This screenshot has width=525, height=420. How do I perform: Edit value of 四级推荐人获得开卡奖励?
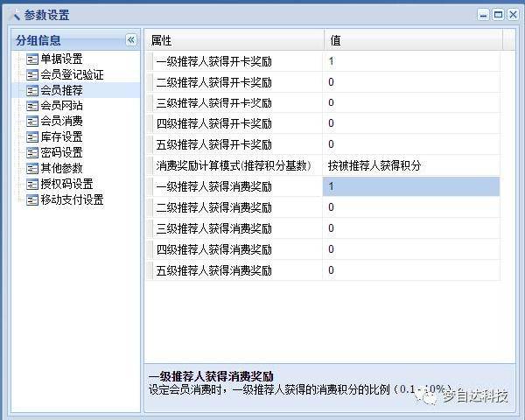point(411,123)
